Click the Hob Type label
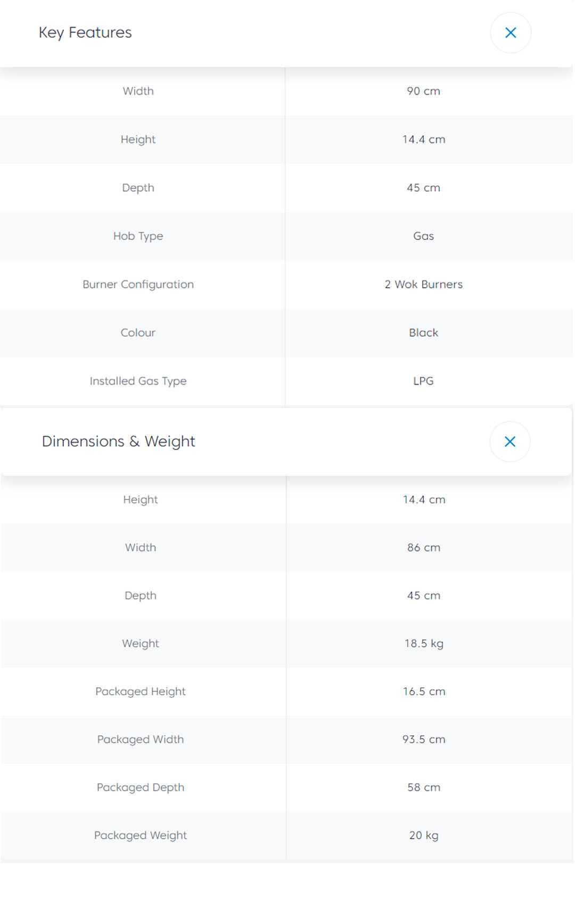Viewport: 575px width, 924px height. click(138, 236)
